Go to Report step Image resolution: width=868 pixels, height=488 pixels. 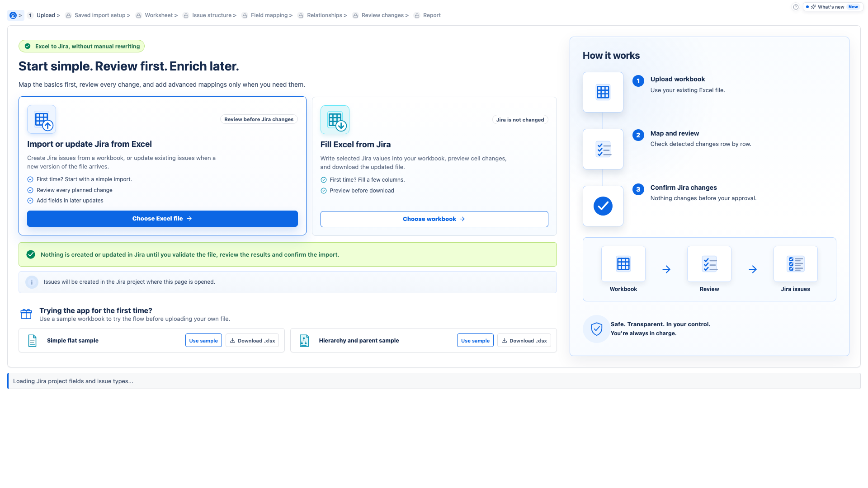[x=427, y=15]
